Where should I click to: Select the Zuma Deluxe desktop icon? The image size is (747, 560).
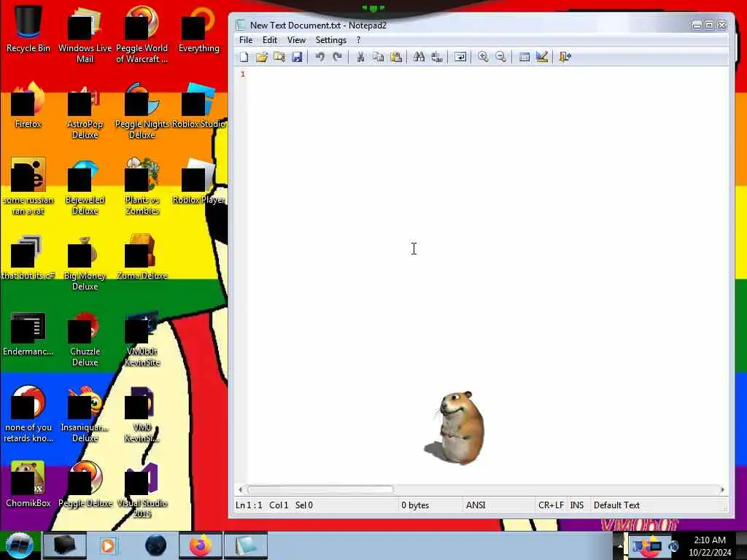142,257
